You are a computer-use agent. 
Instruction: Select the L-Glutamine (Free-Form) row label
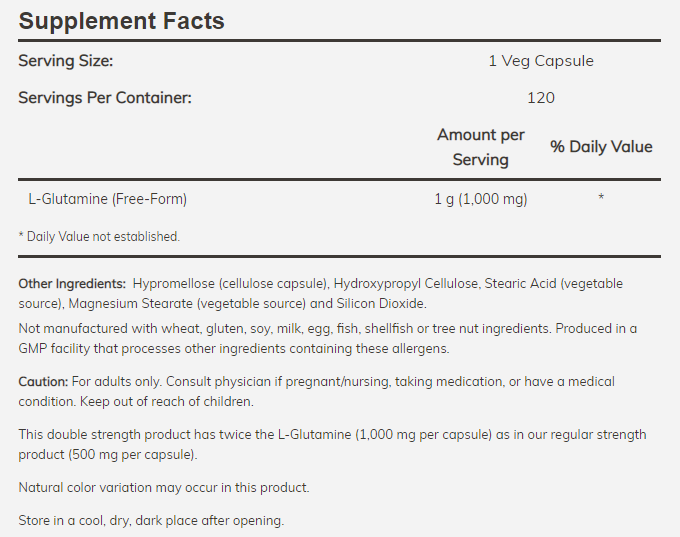coord(108,199)
